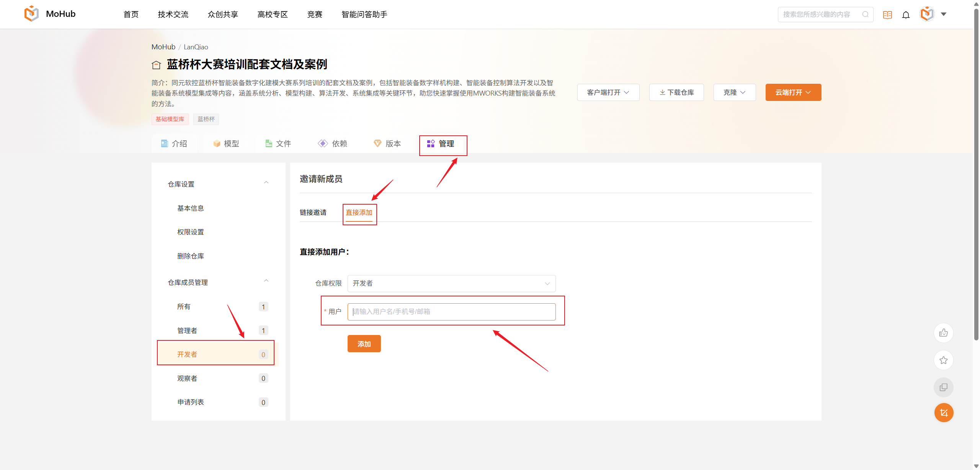Screen dimensions: 980x470
Task: Click the star favorite icon
Action: click(944, 360)
